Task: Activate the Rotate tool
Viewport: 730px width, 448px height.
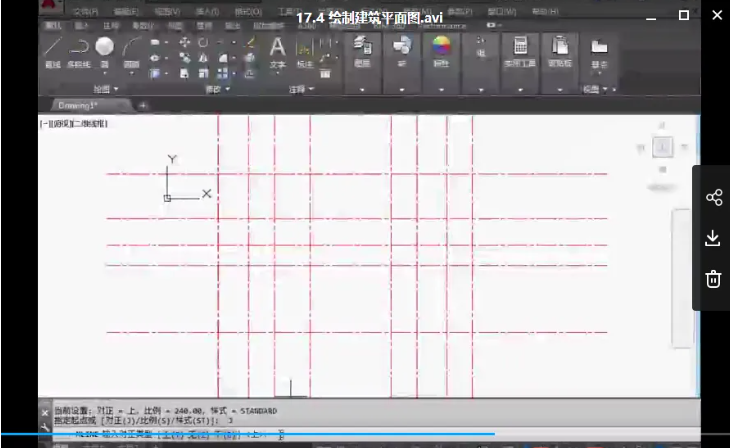Action: (203, 42)
